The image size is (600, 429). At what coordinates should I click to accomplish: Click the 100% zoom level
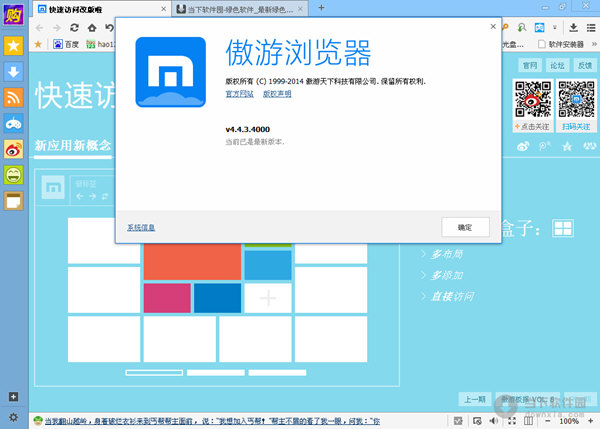point(569,421)
